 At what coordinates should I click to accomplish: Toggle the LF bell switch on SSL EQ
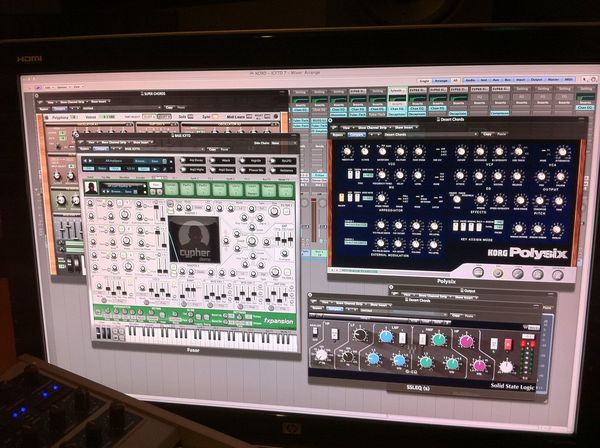334,334
